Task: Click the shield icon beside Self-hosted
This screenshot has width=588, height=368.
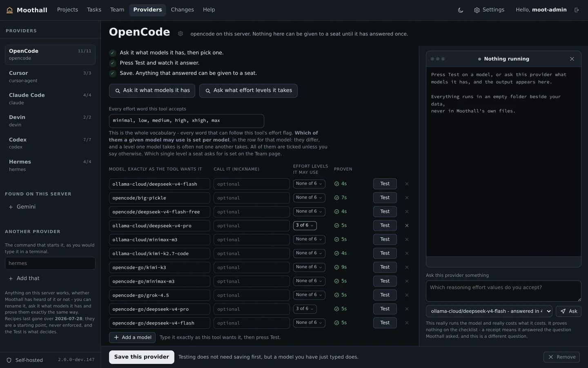Action: click(x=9, y=360)
